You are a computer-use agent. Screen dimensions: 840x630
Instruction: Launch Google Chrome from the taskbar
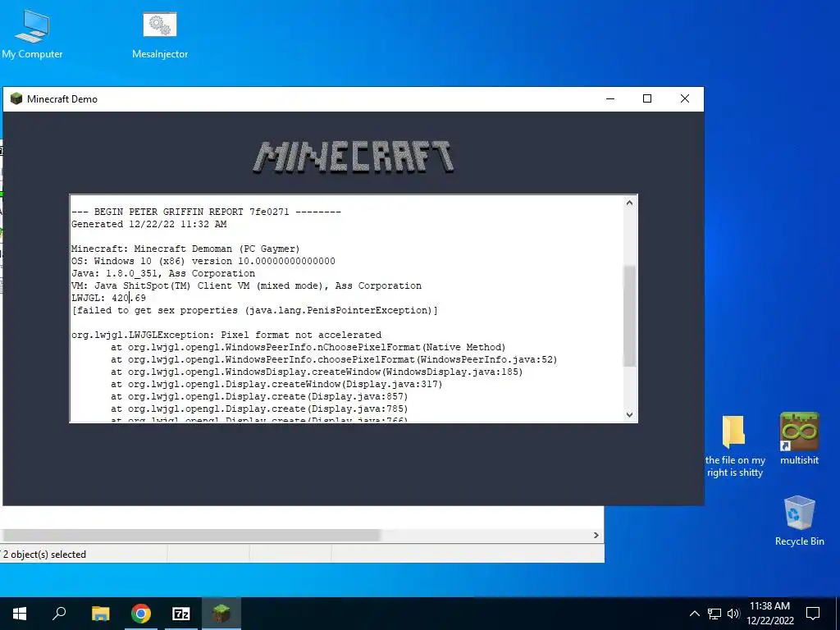tap(141, 614)
